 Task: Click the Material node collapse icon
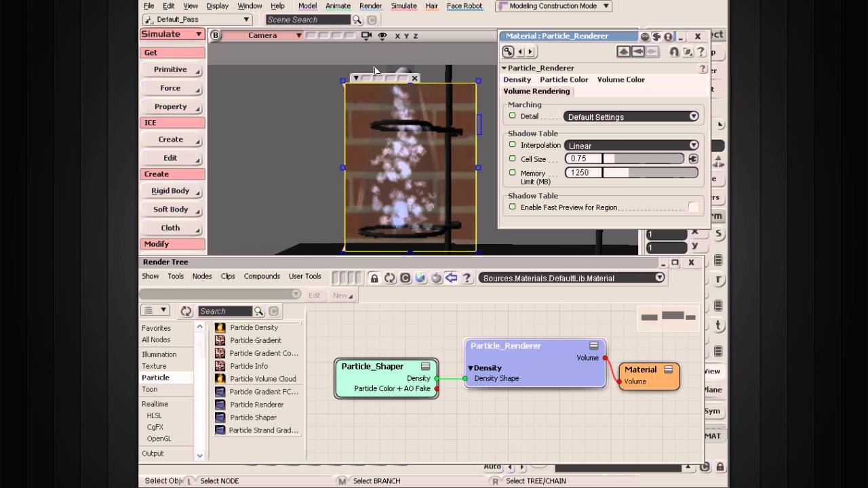click(x=668, y=369)
